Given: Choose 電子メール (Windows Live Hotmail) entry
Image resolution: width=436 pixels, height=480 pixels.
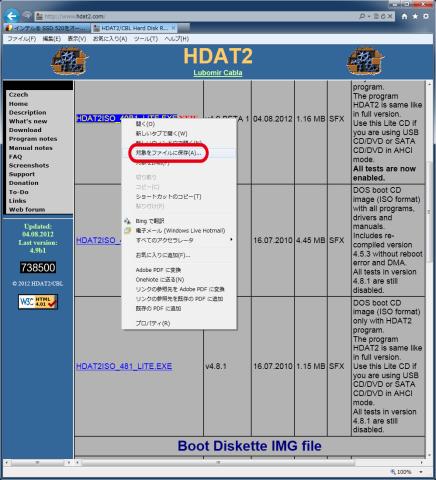Looking at the screenshot, I should [179, 230].
